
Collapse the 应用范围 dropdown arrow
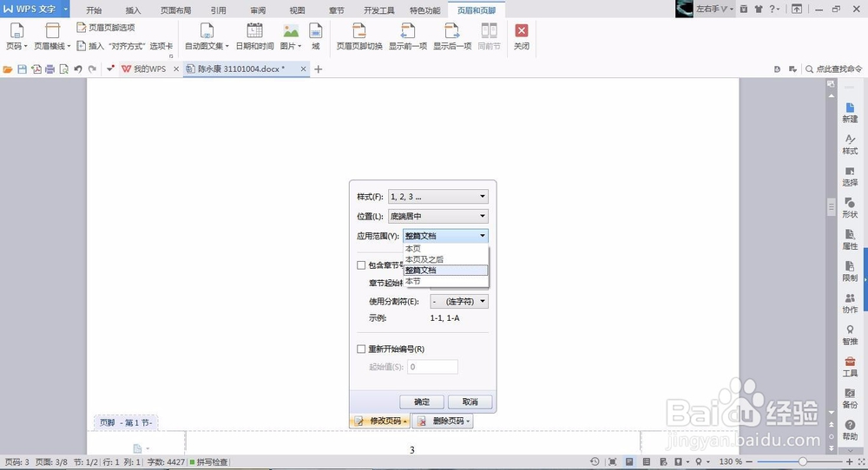[482, 236]
